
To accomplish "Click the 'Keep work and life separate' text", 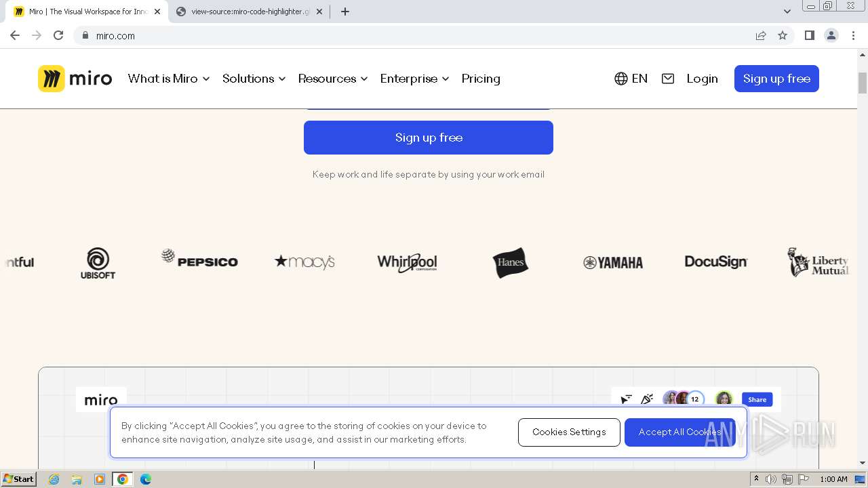I will pos(429,174).
